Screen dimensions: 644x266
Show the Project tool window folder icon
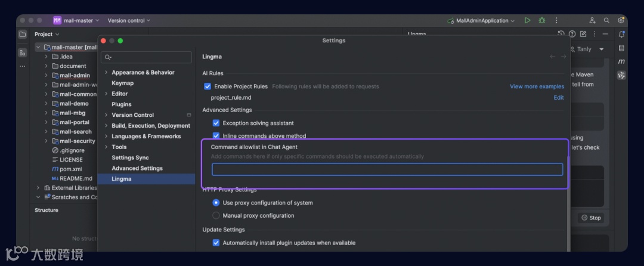click(23, 35)
